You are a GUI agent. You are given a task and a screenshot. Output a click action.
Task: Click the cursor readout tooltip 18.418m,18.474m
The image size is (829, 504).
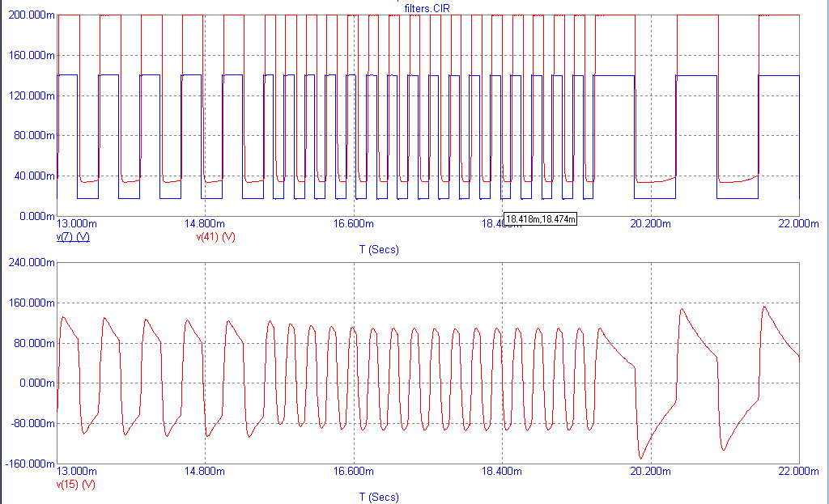tap(539, 218)
